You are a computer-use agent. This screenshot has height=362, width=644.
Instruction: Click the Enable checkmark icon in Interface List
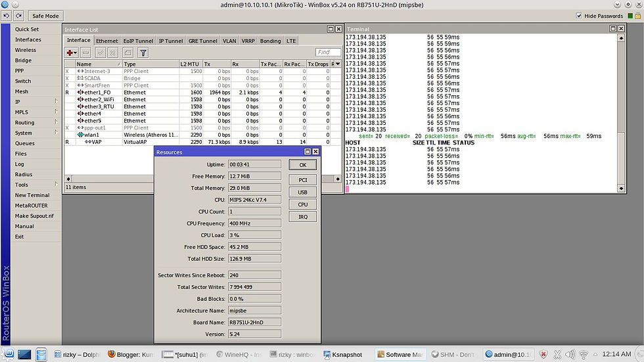(100, 53)
